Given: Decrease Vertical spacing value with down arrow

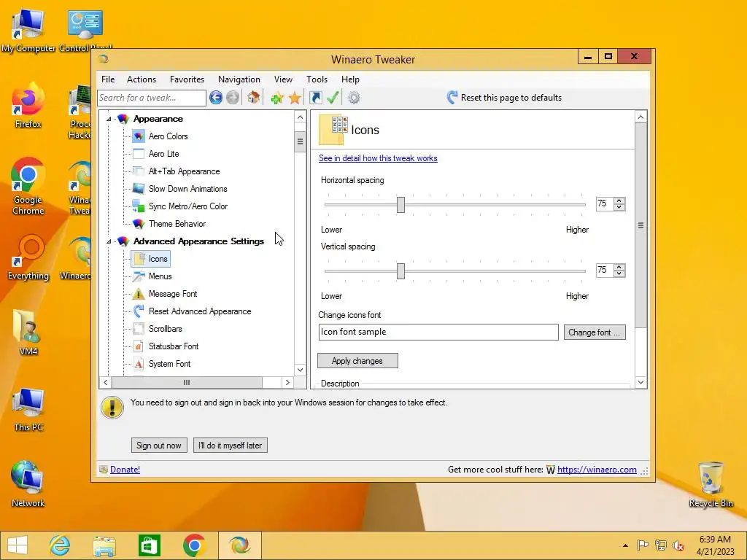Looking at the screenshot, I should (x=619, y=273).
